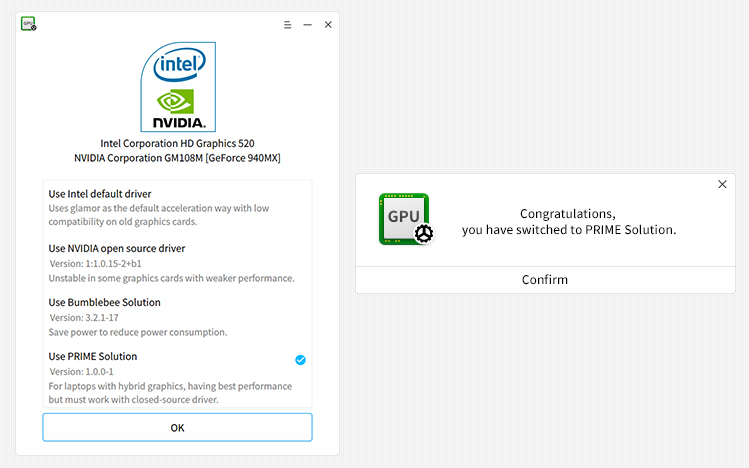The height and width of the screenshot is (468, 749).
Task: Click 'Version: 1:1.0.15-2+b1' text
Action: click(96, 264)
